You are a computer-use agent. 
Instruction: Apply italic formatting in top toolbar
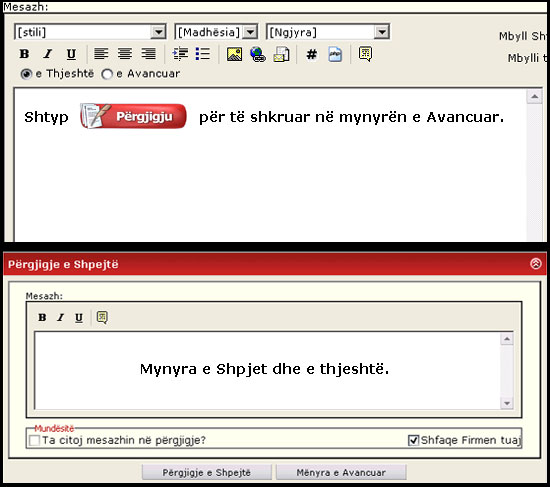coord(48,54)
